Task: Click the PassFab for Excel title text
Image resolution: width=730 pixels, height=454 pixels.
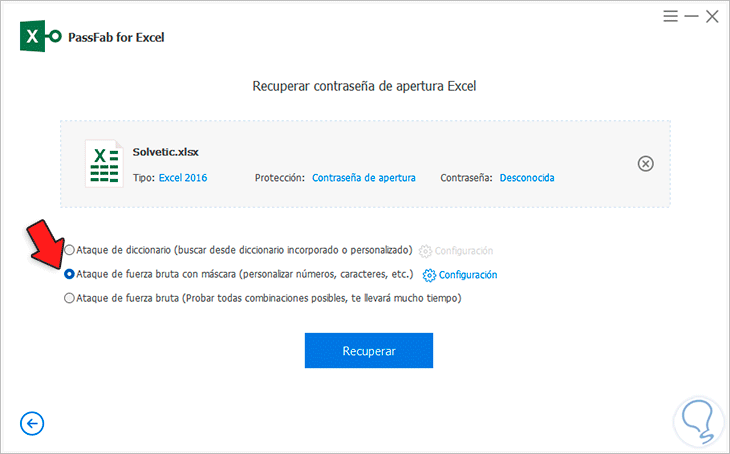Action: click(116, 37)
